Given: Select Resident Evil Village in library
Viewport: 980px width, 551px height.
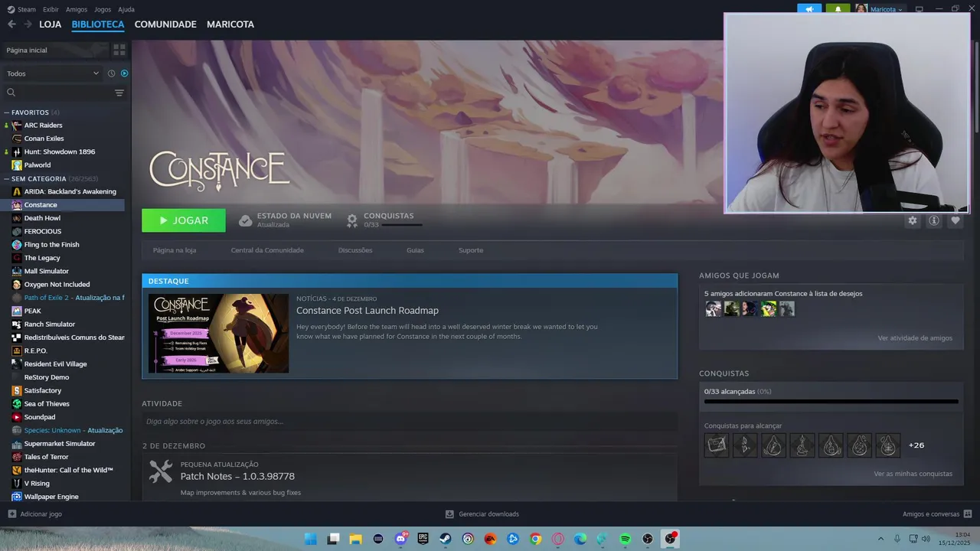Looking at the screenshot, I should 55,364.
